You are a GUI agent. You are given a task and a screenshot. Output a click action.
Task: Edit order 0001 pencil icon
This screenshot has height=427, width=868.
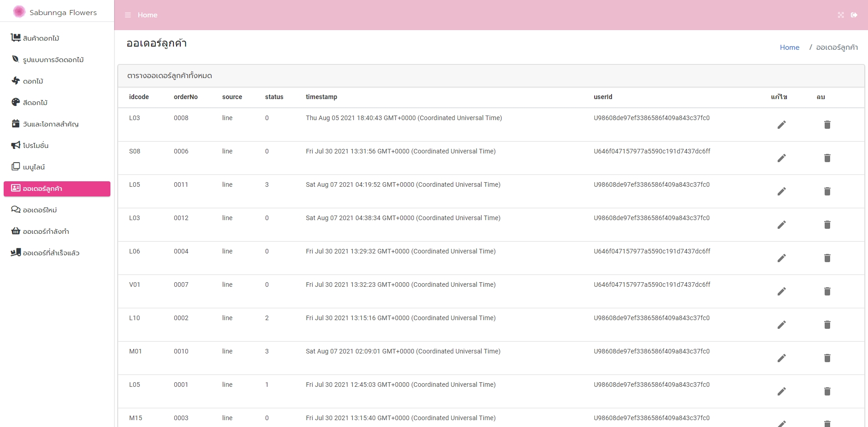782,391
